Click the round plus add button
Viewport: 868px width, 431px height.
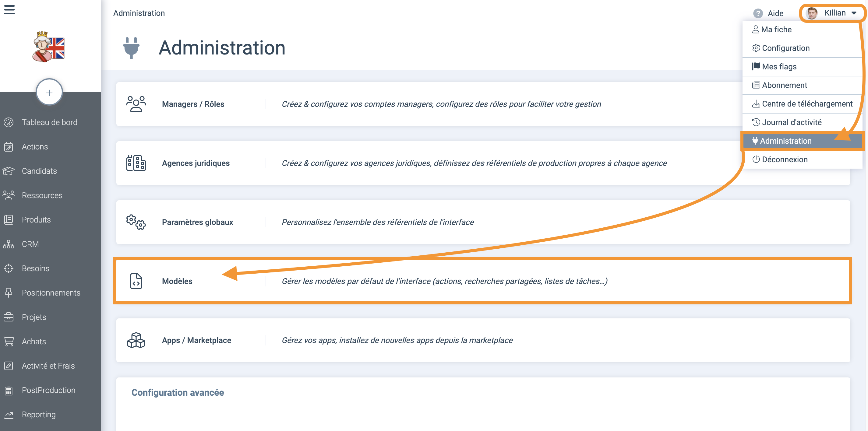click(x=49, y=92)
